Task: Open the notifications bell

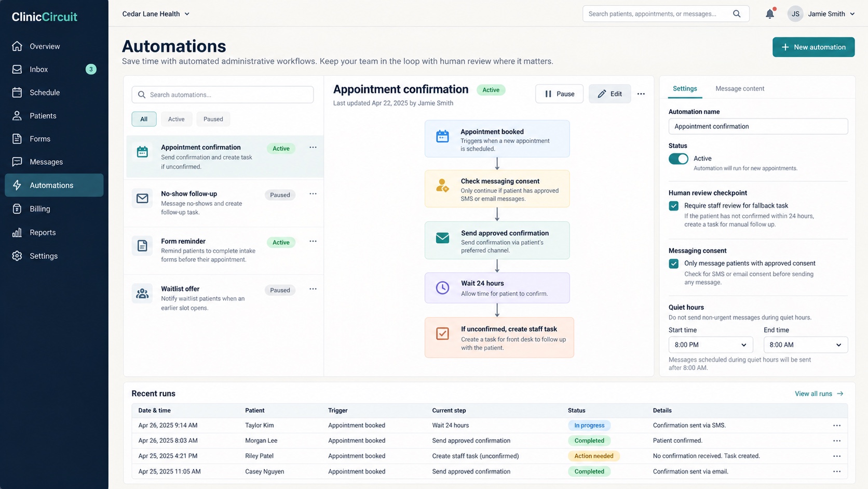Action: point(770,14)
